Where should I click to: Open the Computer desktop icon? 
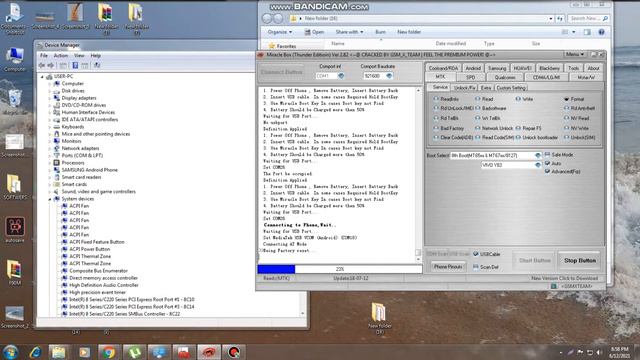[x=15, y=59]
